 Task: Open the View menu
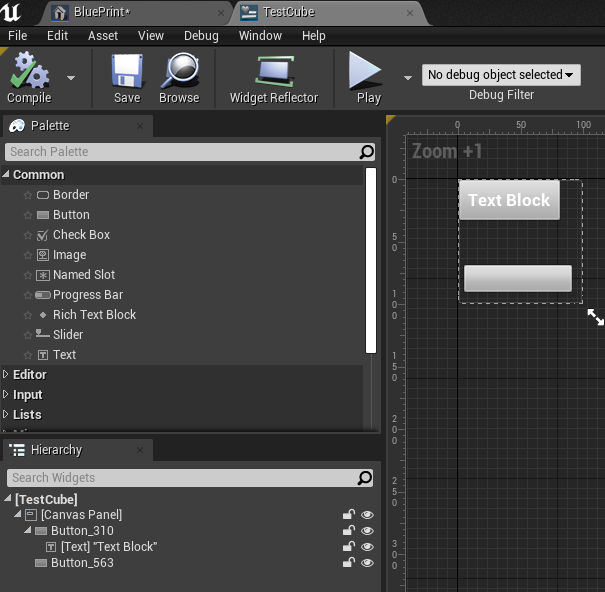(151, 36)
